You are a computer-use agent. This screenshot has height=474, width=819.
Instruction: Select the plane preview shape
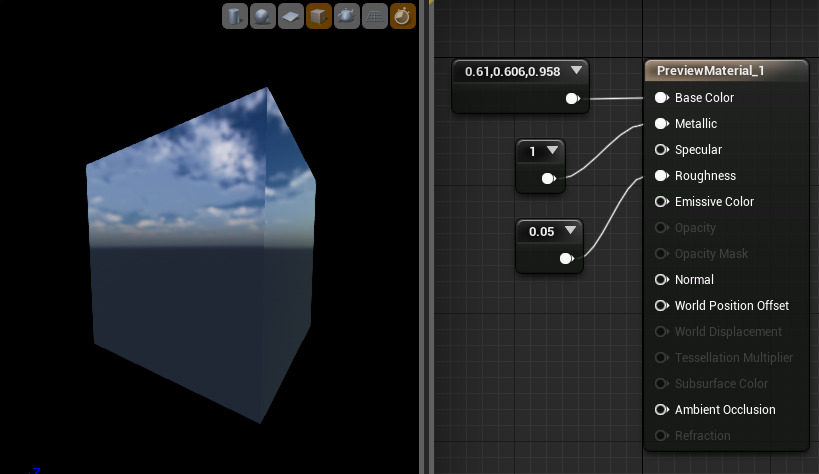(291, 17)
